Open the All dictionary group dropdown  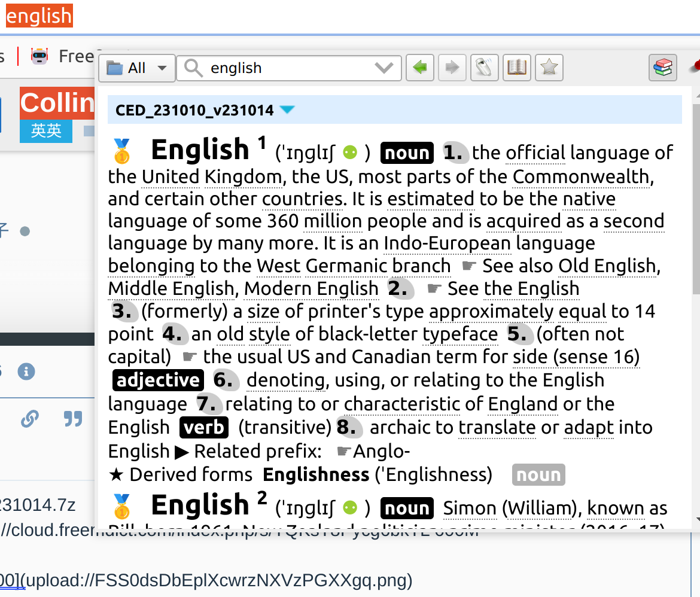tap(136, 68)
